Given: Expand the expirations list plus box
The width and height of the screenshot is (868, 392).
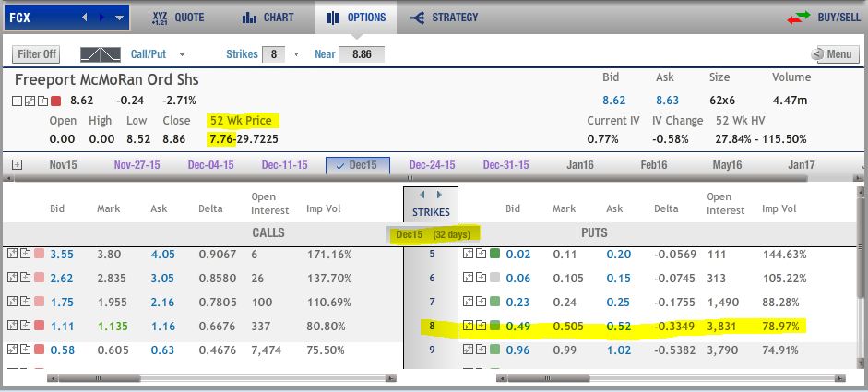Looking at the screenshot, I should click(x=18, y=165).
